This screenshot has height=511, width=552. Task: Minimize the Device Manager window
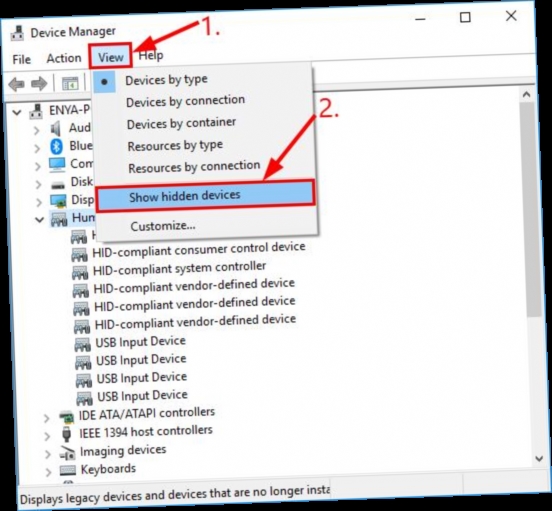(x=420, y=18)
